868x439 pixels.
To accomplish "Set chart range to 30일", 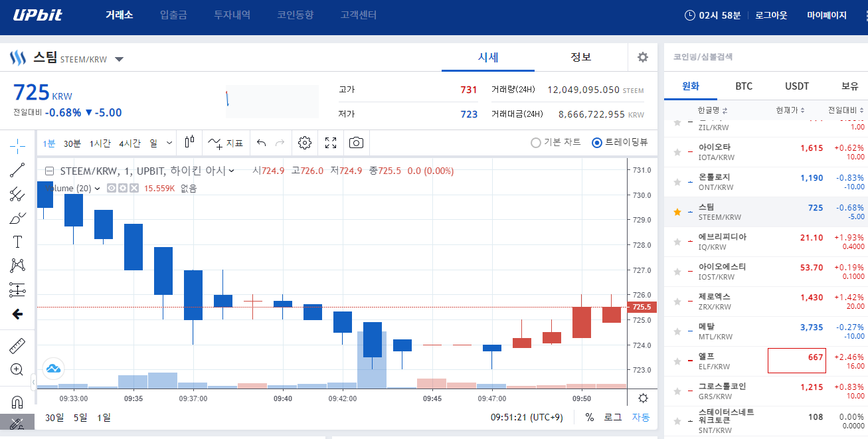I will point(54,417).
